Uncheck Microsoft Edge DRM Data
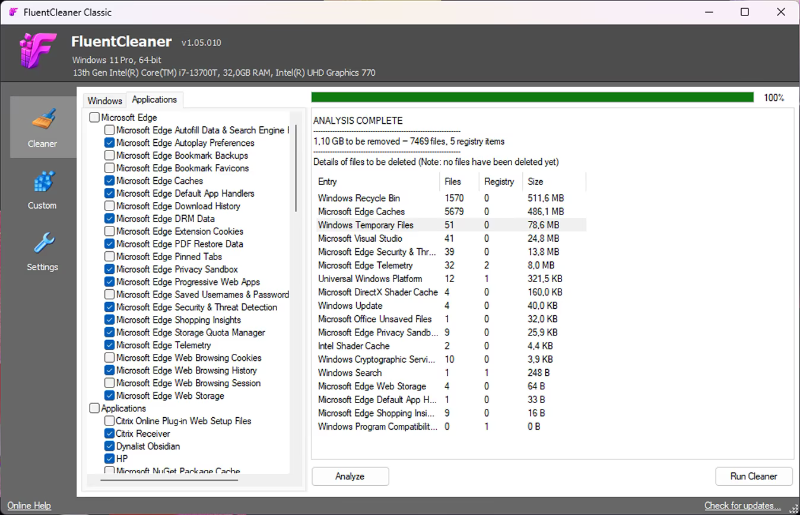Image resolution: width=800 pixels, height=515 pixels. tap(109, 218)
